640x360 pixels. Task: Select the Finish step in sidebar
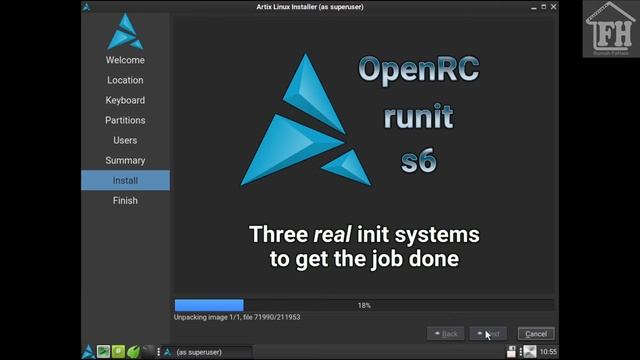click(x=125, y=200)
